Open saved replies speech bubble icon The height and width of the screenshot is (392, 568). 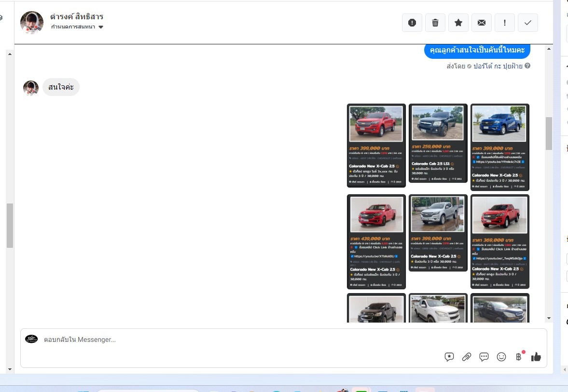click(x=484, y=357)
